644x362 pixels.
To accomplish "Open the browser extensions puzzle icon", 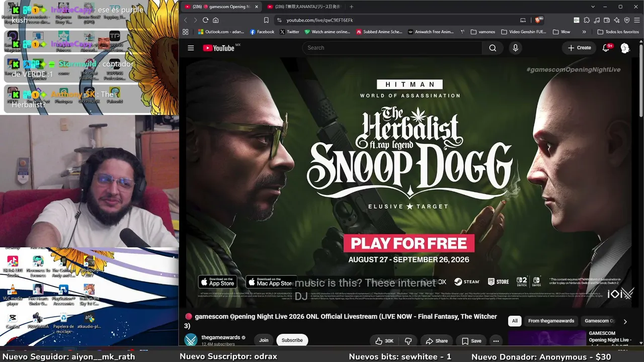I will click(587, 20).
